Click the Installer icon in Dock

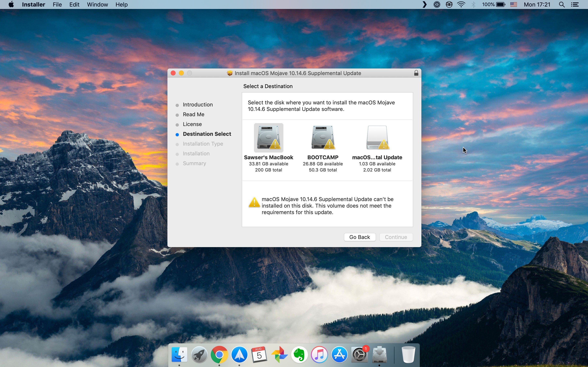pos(379,355)
